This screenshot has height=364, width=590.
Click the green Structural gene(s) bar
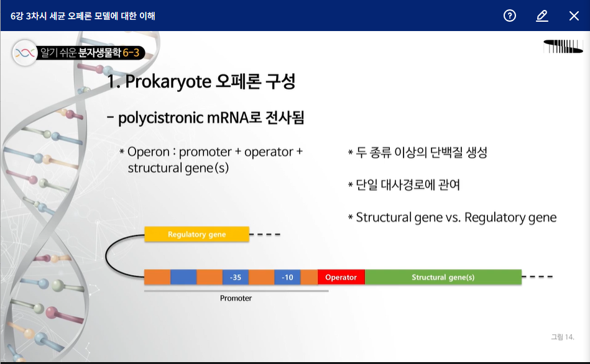[443, 277]
